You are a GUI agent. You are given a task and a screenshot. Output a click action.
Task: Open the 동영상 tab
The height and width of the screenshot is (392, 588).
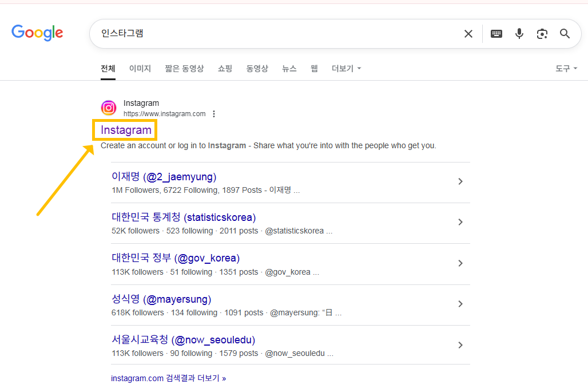click(257, 69)
